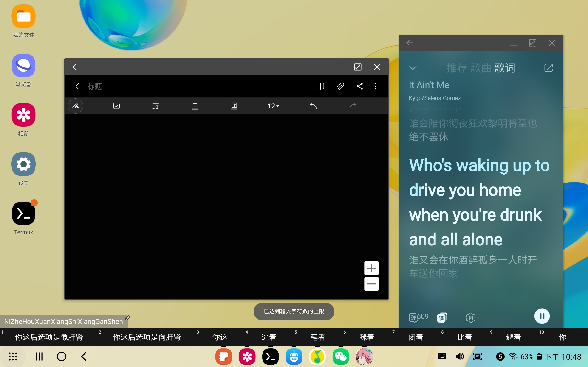Viewport: 588px width, 367px height.
Task: Pause the playing song
Action: (542, 316)
